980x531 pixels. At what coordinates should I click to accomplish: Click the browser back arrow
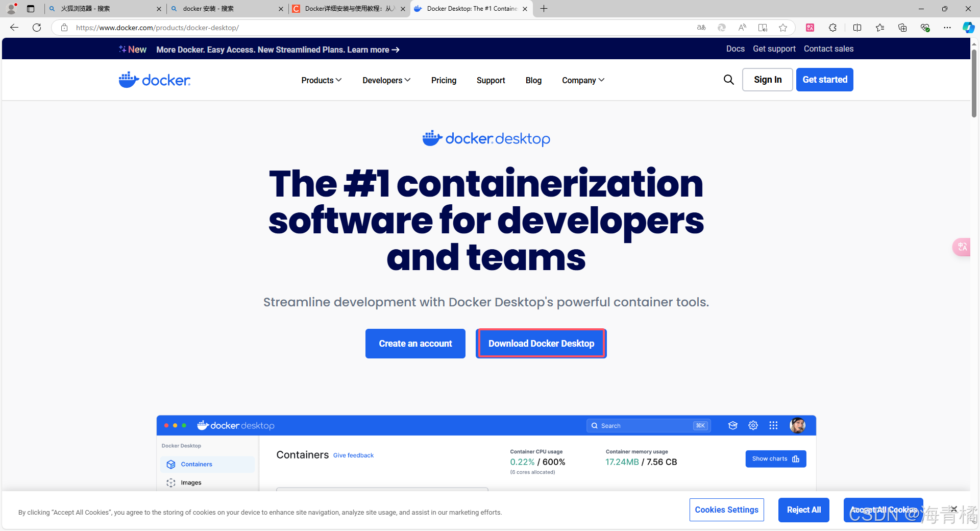(x=14, y=28)
